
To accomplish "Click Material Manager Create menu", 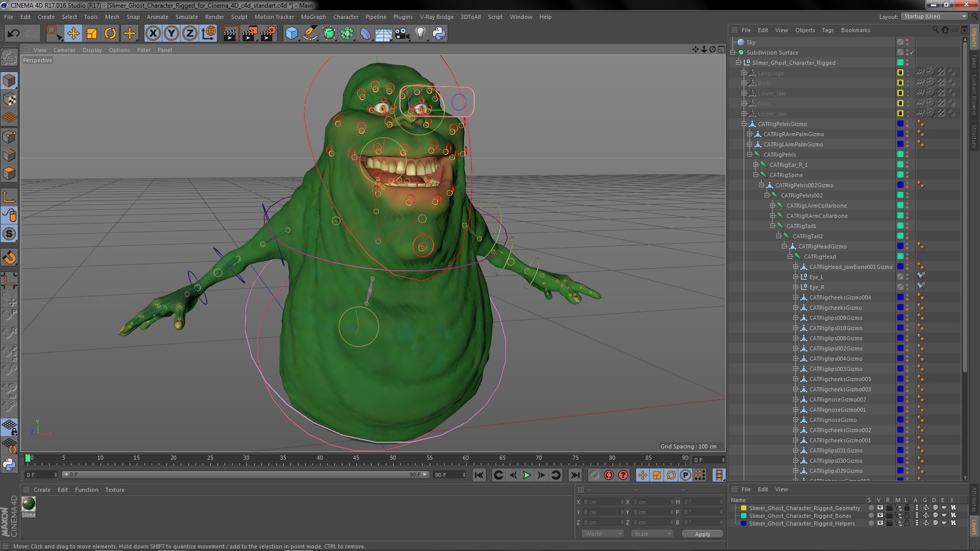I will tap(42, 490).
